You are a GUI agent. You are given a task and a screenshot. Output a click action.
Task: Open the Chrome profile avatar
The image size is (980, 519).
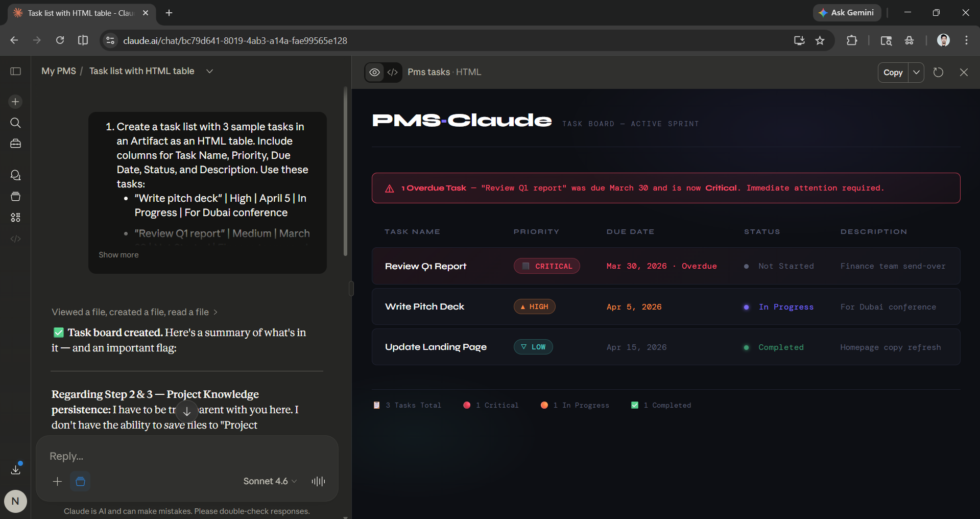[943, 40]
